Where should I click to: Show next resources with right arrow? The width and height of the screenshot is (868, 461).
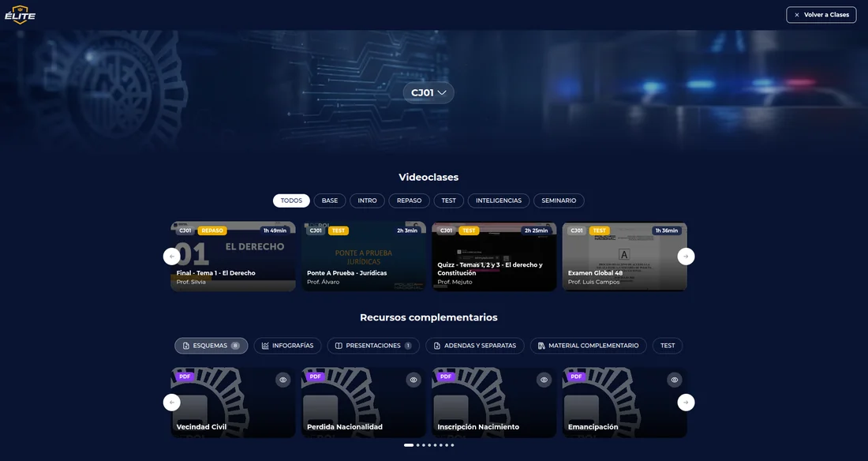tap(686, 403)
